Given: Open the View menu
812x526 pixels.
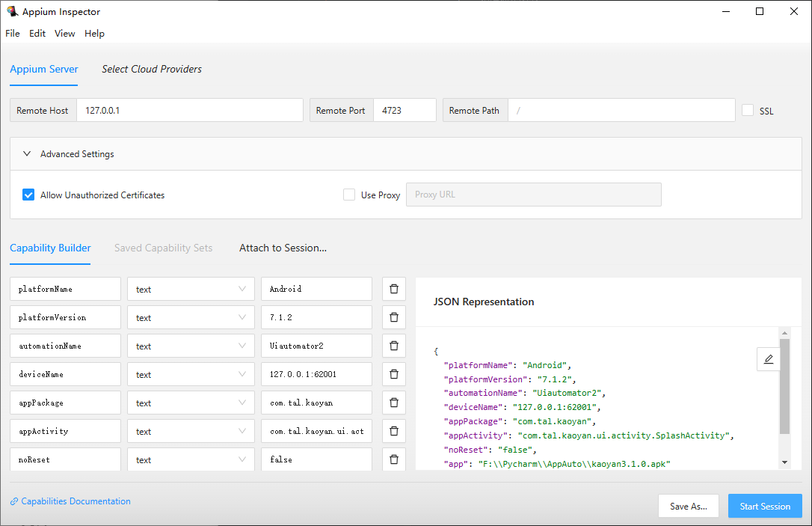Looking at the screenshot, I should pos(65,33).
